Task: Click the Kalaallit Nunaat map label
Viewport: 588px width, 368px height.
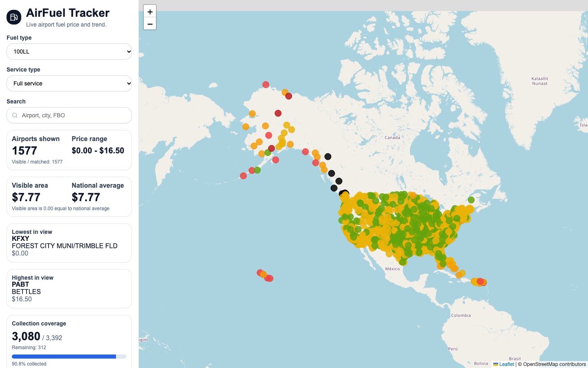Action: coord(540,81)
